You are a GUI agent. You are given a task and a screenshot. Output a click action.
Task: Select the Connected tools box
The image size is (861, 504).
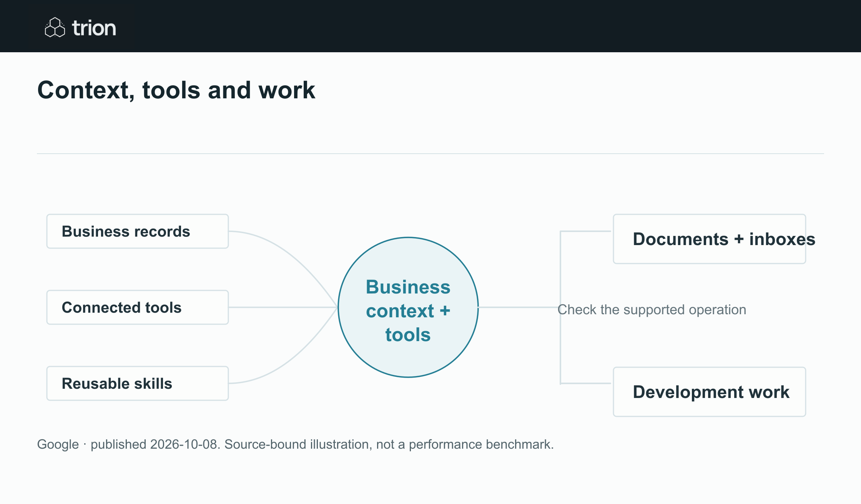point(138,307)
